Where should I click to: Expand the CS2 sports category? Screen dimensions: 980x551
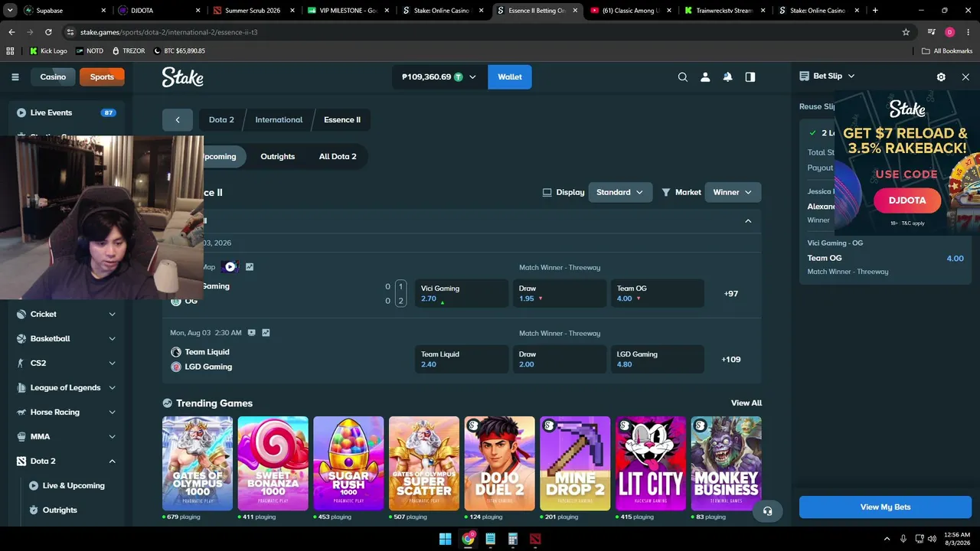[112, 364]
